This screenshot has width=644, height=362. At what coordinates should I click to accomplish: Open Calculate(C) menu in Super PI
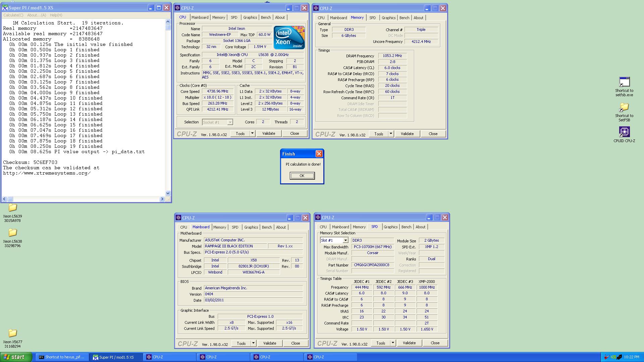13,15
